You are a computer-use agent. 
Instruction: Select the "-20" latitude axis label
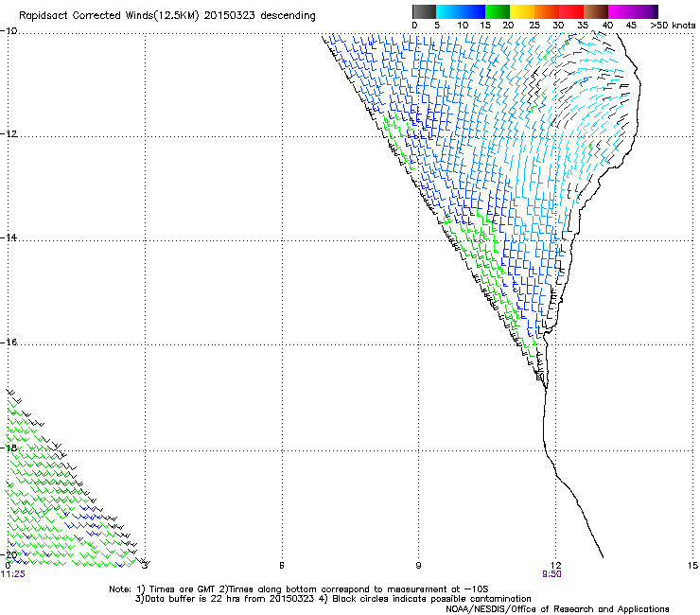pyautogui.click(x=9, y=555)
